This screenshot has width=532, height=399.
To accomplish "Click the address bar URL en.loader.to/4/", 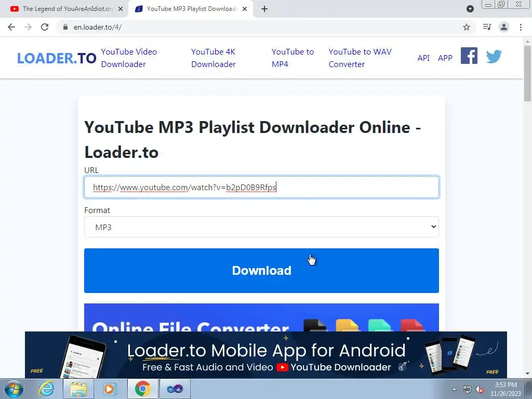I will (x=98, y=27).
